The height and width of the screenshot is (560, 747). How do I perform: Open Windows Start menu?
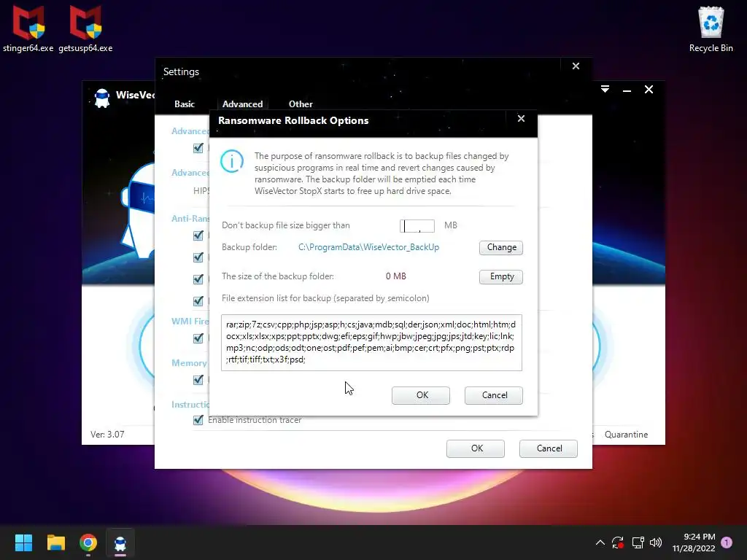coord(23,542)
